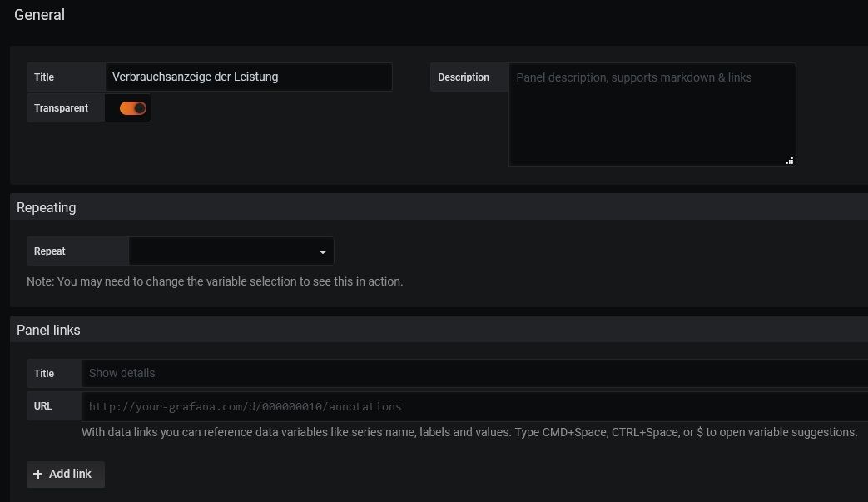
Task: Click the Panel links section header
Action: [49, 330]
